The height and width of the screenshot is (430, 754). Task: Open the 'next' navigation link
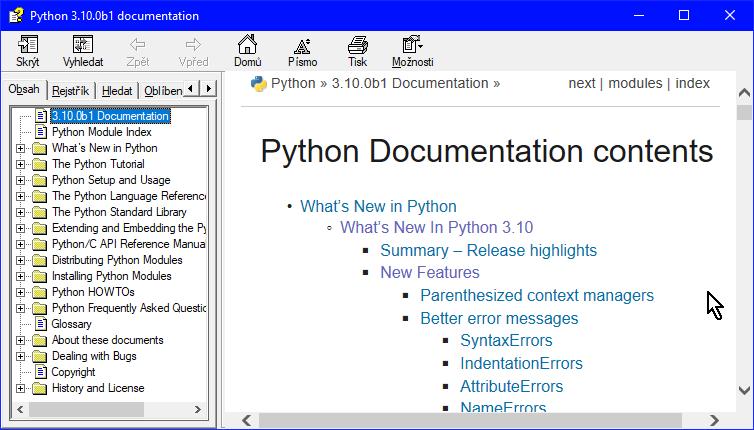pos(582,83)
